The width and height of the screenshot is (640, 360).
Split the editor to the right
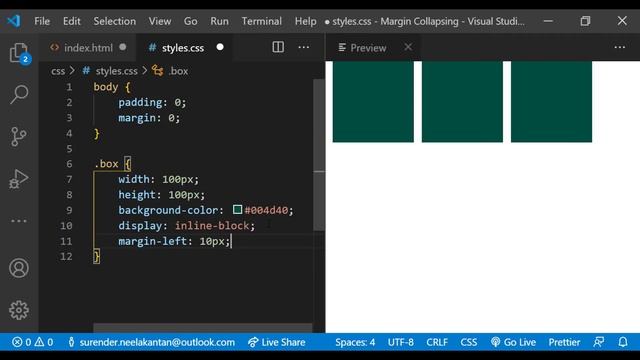(278, 47)
